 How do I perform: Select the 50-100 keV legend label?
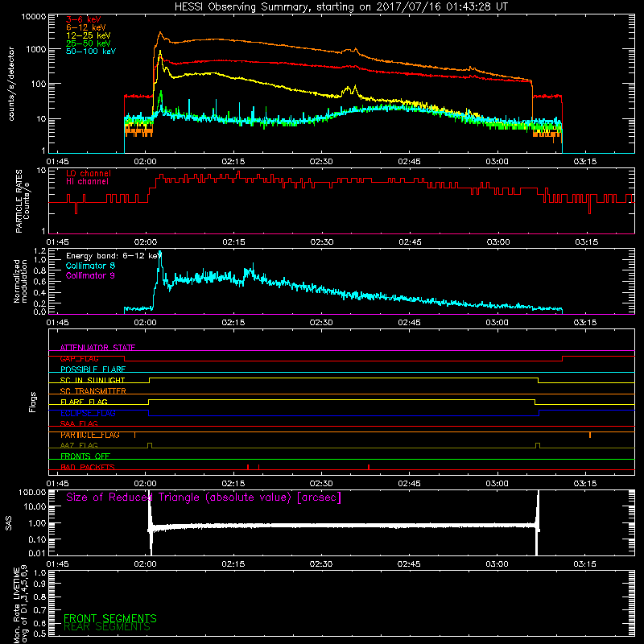click(91, 52)
